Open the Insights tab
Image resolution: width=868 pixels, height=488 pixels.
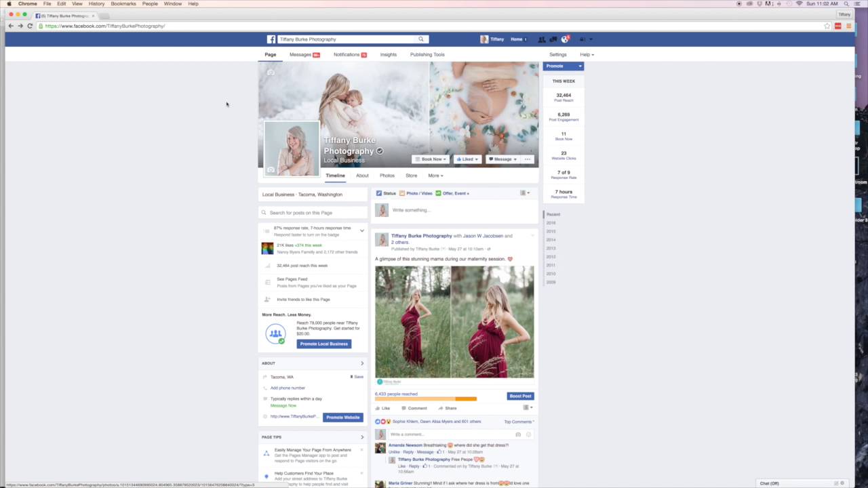coord(389,54)
